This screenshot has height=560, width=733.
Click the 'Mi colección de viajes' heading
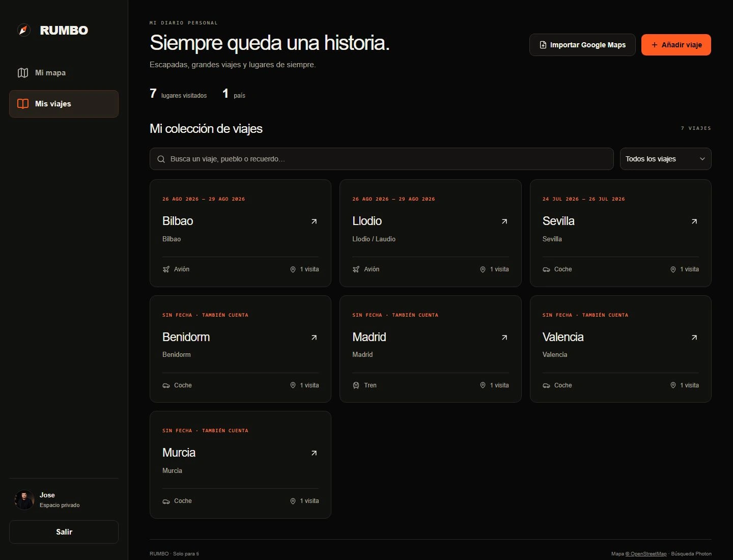[206, 129]
